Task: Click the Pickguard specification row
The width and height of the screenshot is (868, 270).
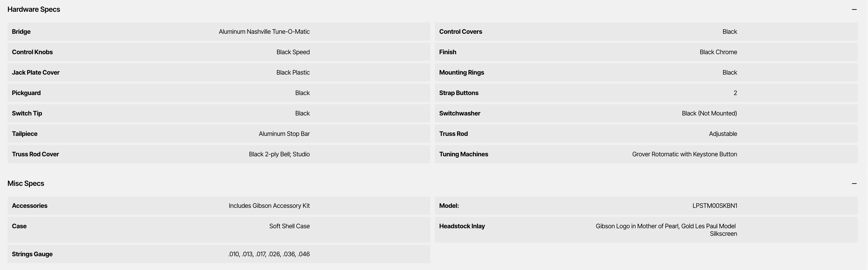Action: point(219,93)
